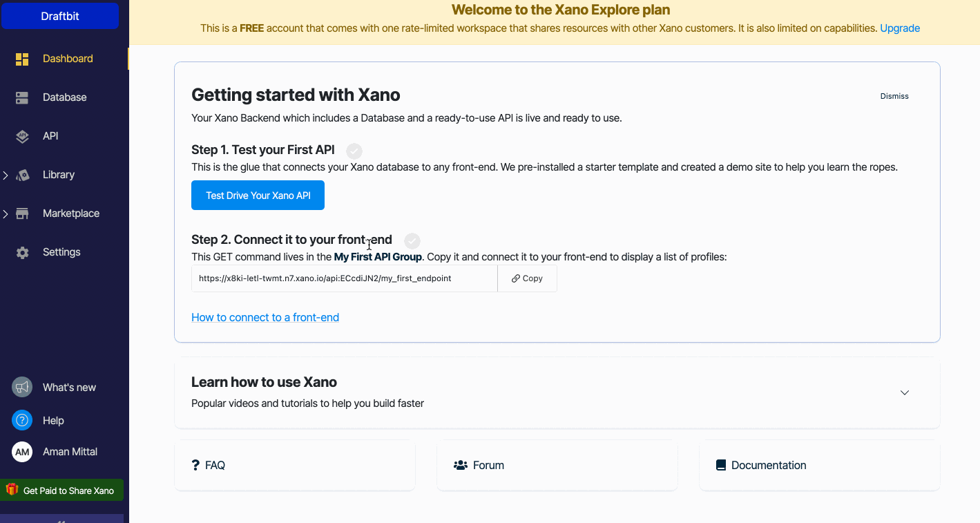Click the Dashboard grid icon in sidebar
Viewport: 980px width, 523px height.
coord(22,59)
